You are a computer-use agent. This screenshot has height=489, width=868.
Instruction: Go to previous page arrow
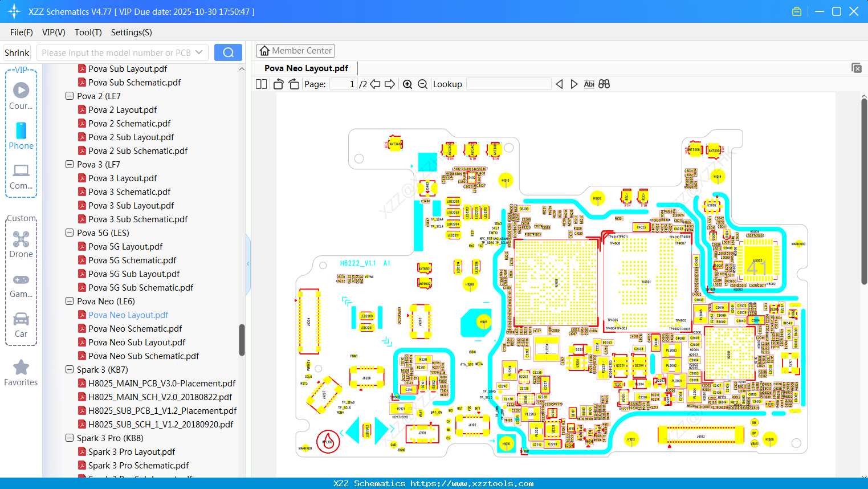point(375,84)
